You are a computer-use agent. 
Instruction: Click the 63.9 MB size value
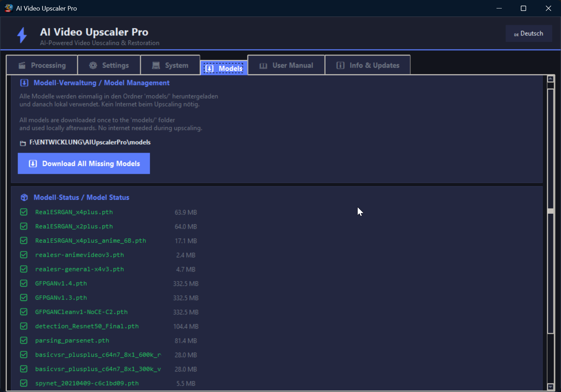pos(186,212)
